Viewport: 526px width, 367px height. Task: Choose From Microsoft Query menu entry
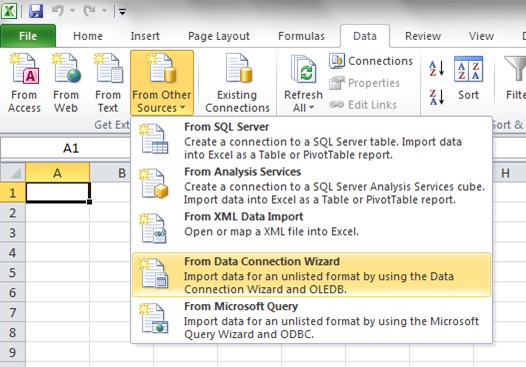coord(311,320)
